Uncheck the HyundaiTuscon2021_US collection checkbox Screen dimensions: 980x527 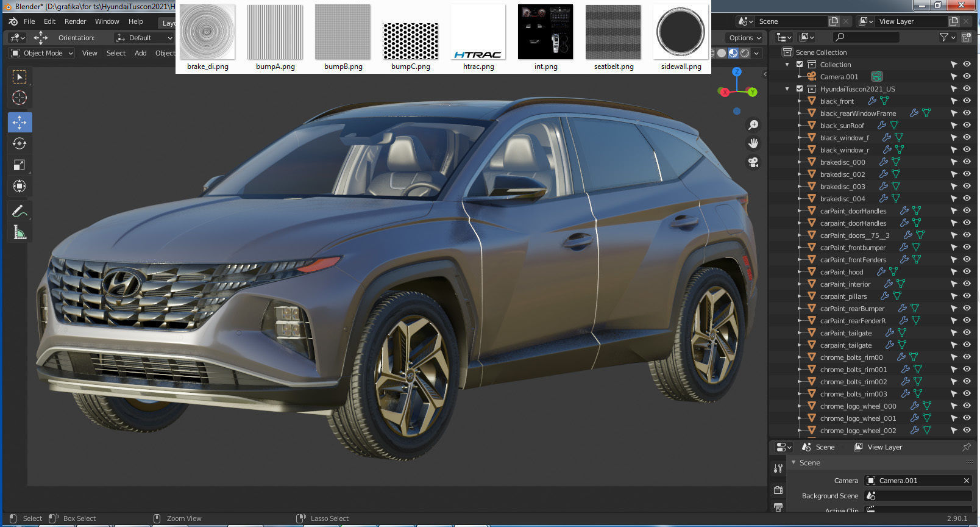click(800, 89)
